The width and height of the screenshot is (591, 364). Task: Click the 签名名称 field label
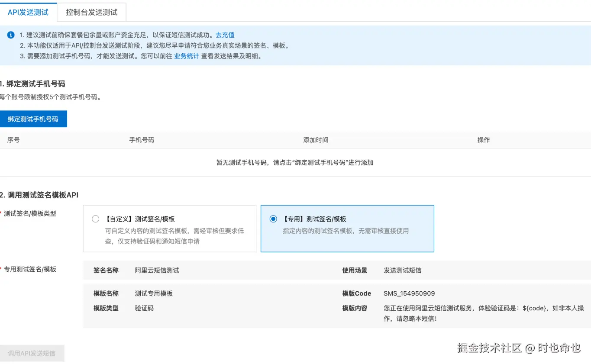coord(106,270)
